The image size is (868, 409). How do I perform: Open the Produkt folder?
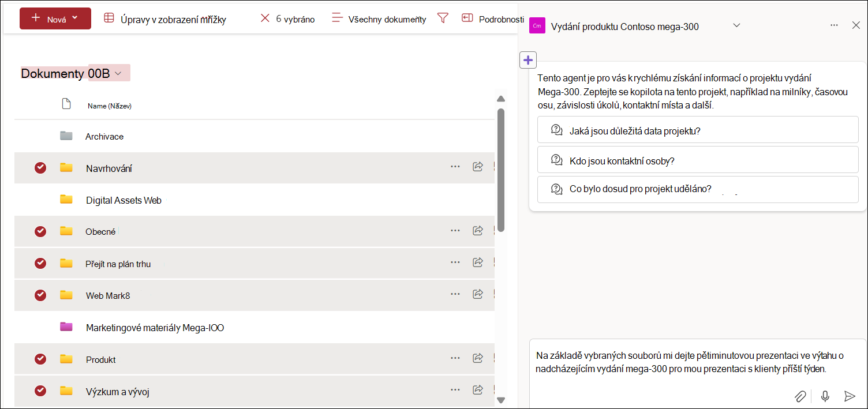pos(101,359)
